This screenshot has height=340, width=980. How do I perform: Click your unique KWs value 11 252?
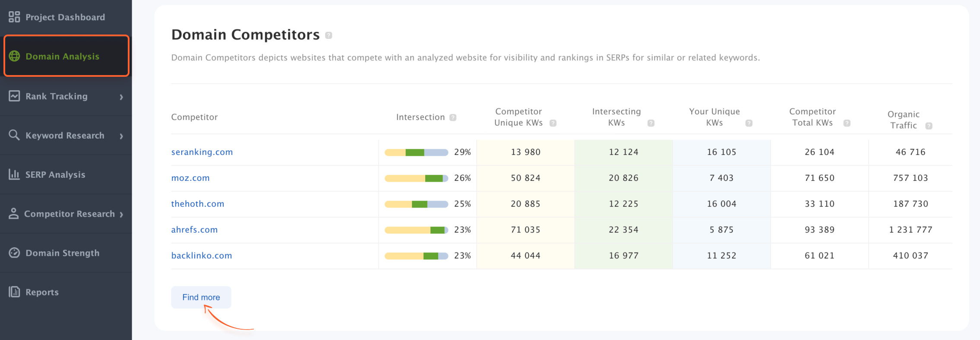click(x=721, y=255)
